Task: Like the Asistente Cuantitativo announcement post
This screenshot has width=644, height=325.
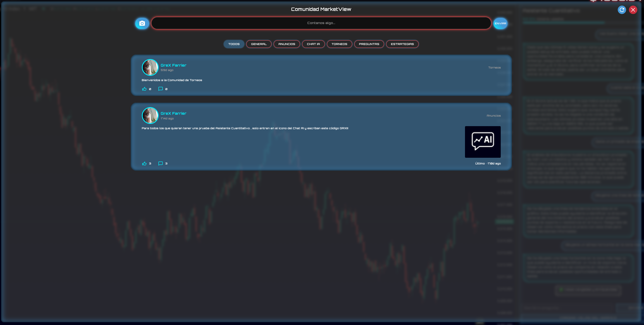Action: [144, 164]
